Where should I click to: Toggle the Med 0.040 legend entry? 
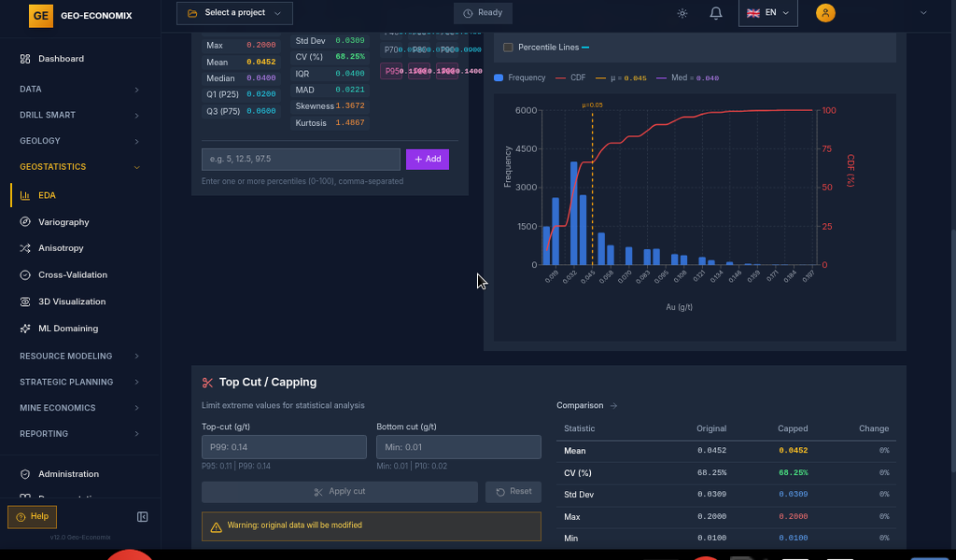click(x=688, y=78)
